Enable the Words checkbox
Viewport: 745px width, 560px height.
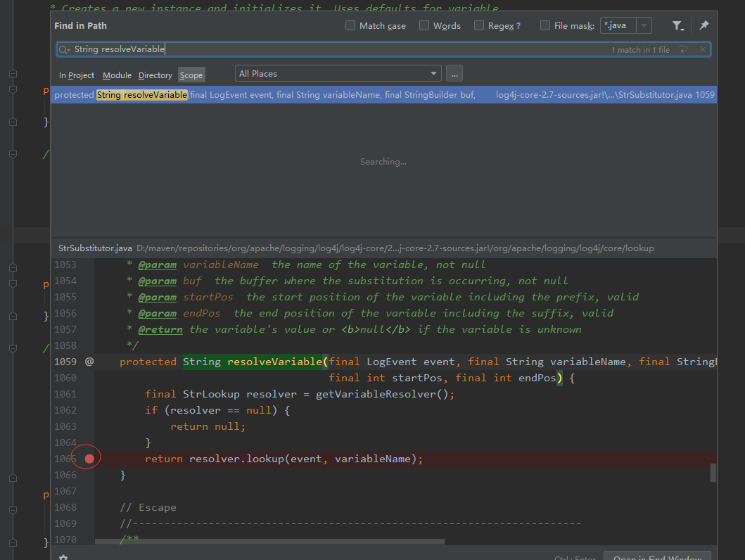pos(424,25)
